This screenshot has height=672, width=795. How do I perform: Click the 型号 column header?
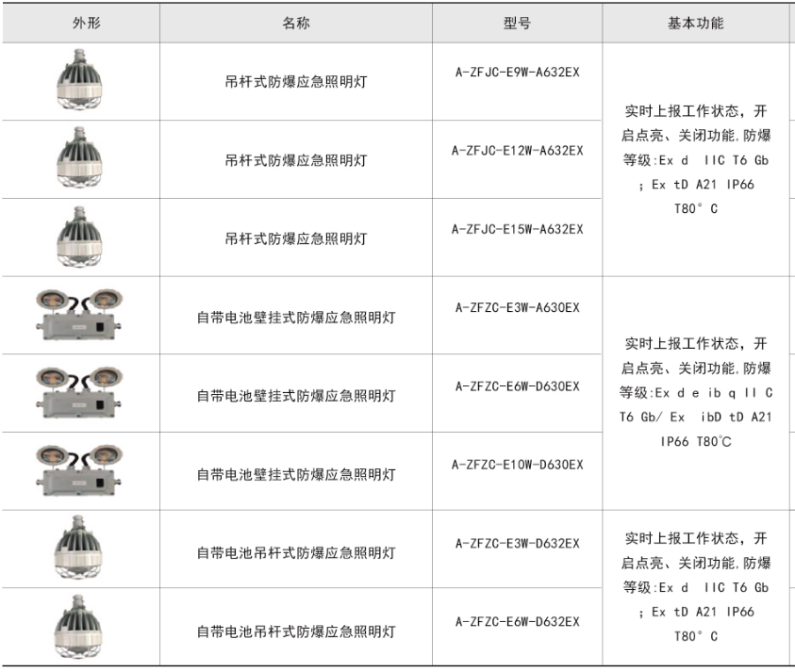[x=517, y=23]
